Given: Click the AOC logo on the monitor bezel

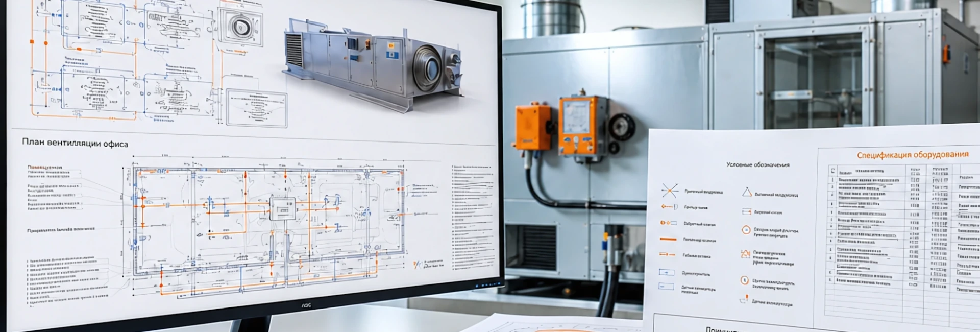Looking at the screenshot, I should pos(306,305).
